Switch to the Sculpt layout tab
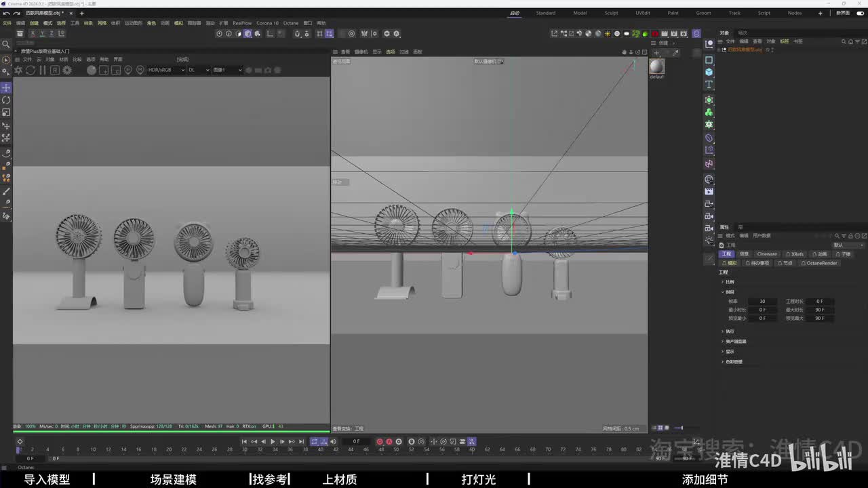 611,13
